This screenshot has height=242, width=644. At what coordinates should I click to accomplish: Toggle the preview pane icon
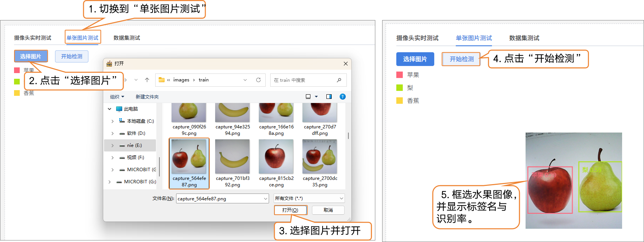329,97
